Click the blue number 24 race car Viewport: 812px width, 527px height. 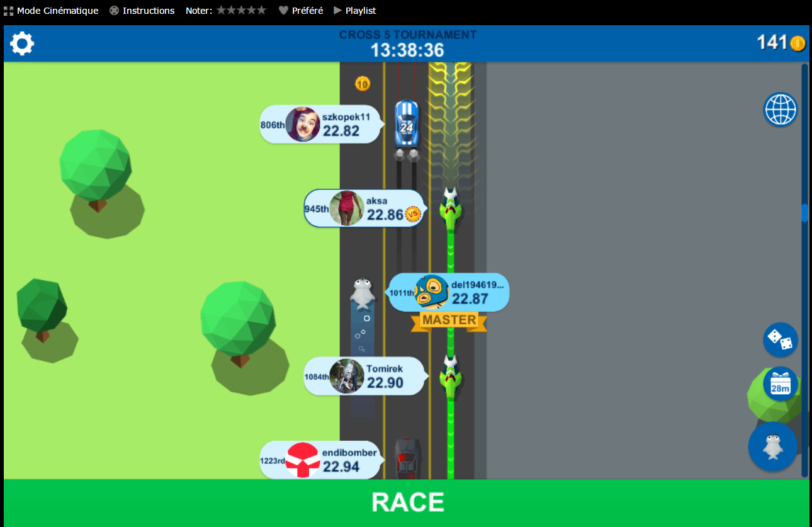(x=407, y=125)
